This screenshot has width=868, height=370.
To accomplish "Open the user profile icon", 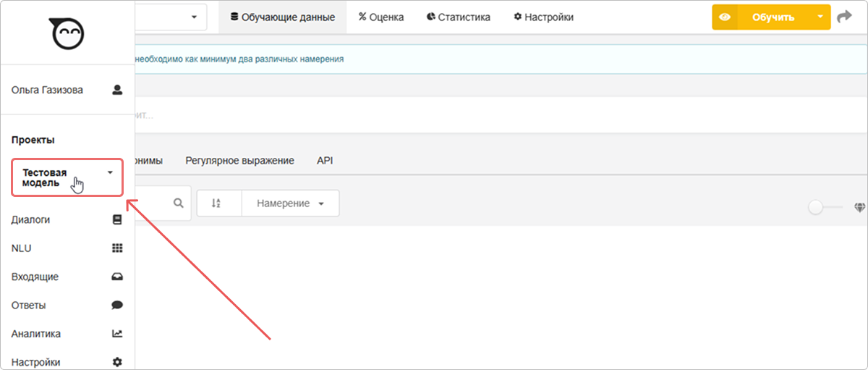I will (x=118, y=91).
